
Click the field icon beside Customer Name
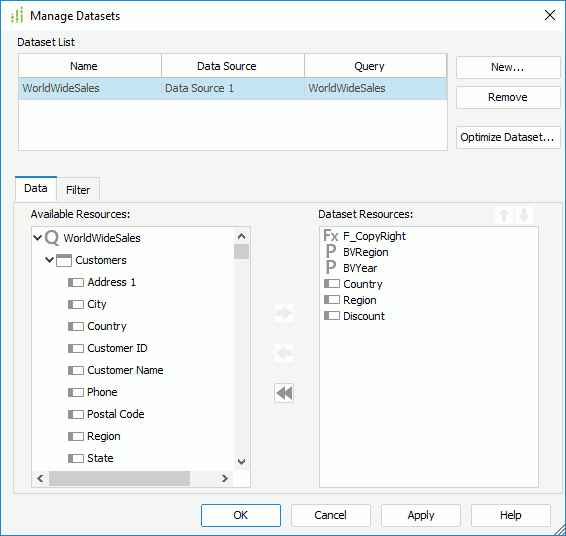tap(76, 370)
